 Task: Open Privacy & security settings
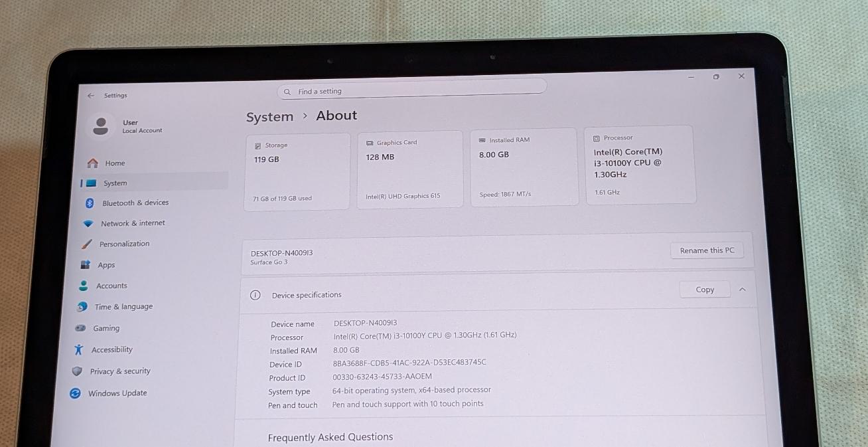(x=119, y=371)
